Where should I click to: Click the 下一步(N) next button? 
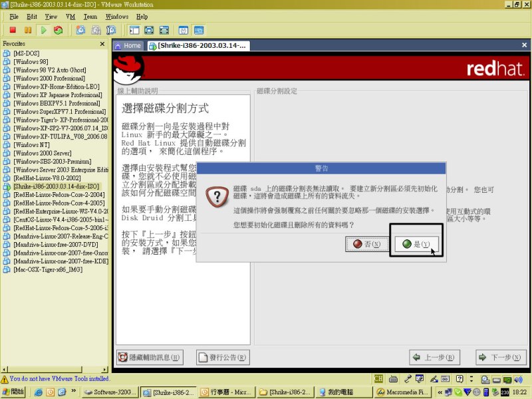pyautogui.click(x=501, y=357)
